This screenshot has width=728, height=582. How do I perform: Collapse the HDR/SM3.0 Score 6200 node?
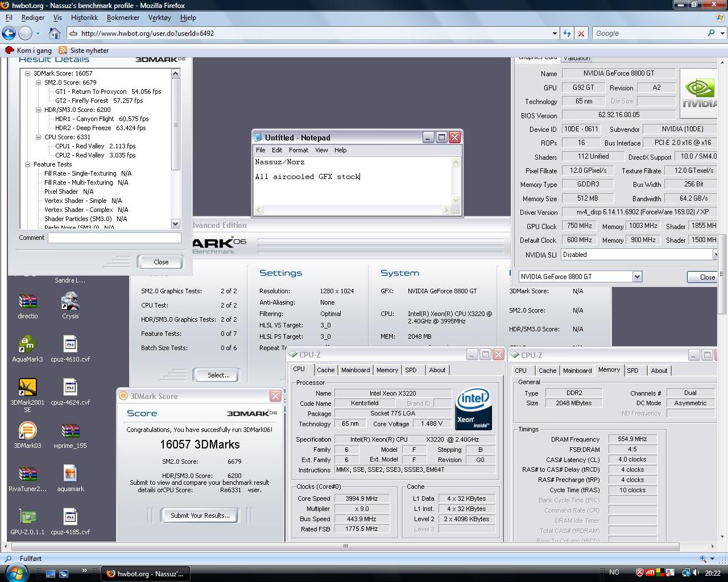pyautogui.click(x=38, y=110)
